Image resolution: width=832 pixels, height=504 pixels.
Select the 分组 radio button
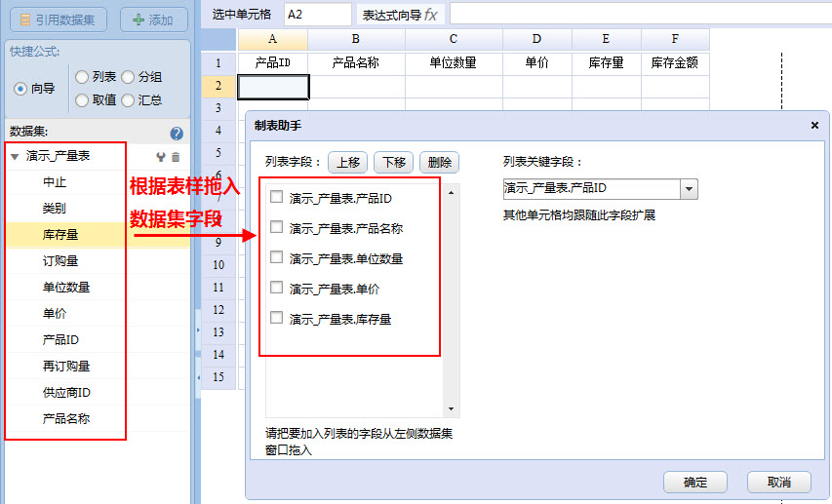[x=128, y=77]
